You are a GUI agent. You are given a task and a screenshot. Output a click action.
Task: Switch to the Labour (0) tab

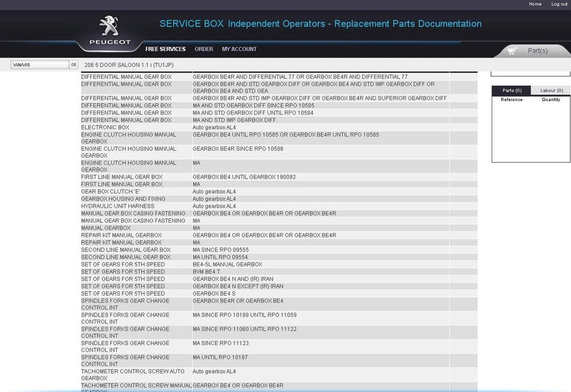[x=551, y=91]
